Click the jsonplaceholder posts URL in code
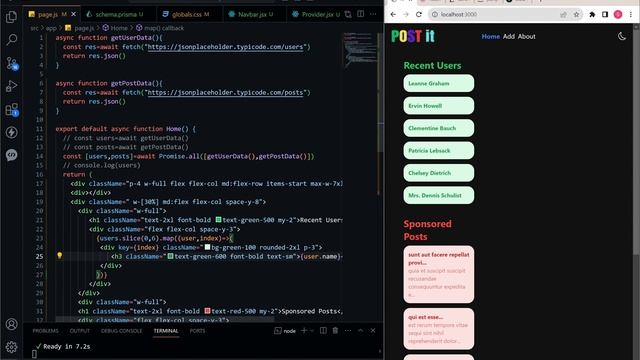 225,92
